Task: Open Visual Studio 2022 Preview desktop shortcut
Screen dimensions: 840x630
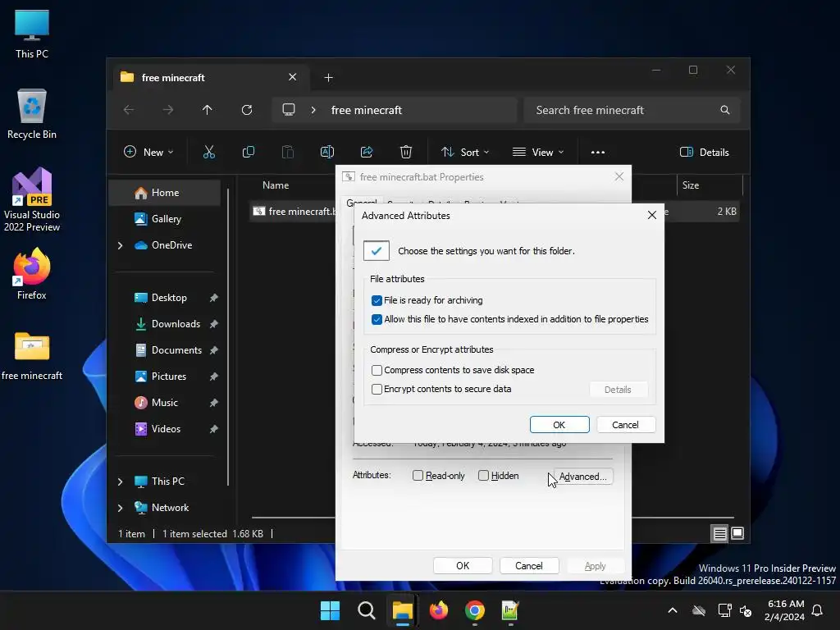Action: point(32,200)
